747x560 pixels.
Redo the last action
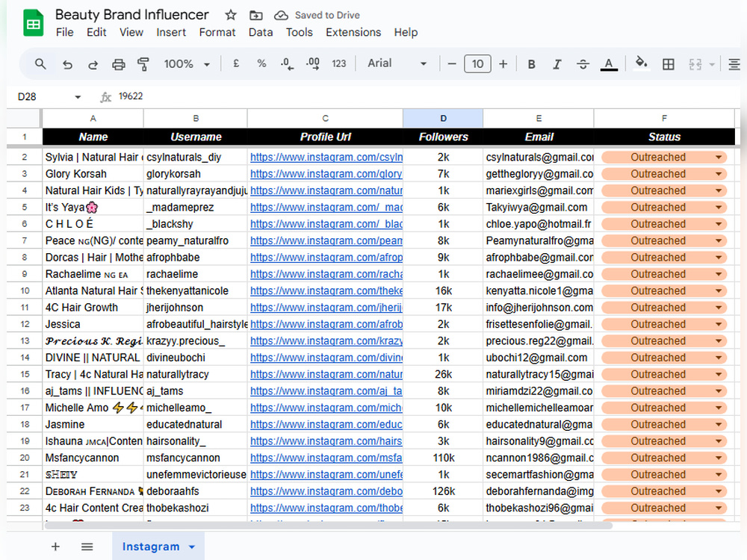93,64
